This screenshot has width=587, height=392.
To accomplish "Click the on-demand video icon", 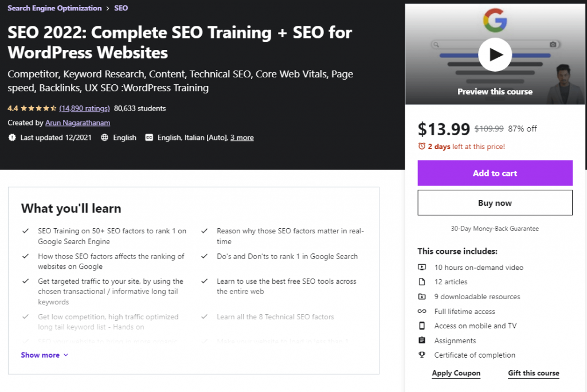I will click(422, 267).
